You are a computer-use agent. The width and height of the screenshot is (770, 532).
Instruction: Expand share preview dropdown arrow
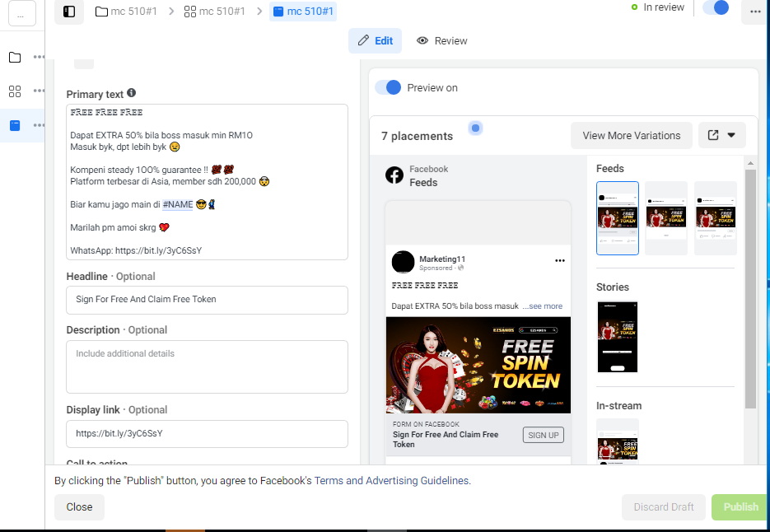731,135
